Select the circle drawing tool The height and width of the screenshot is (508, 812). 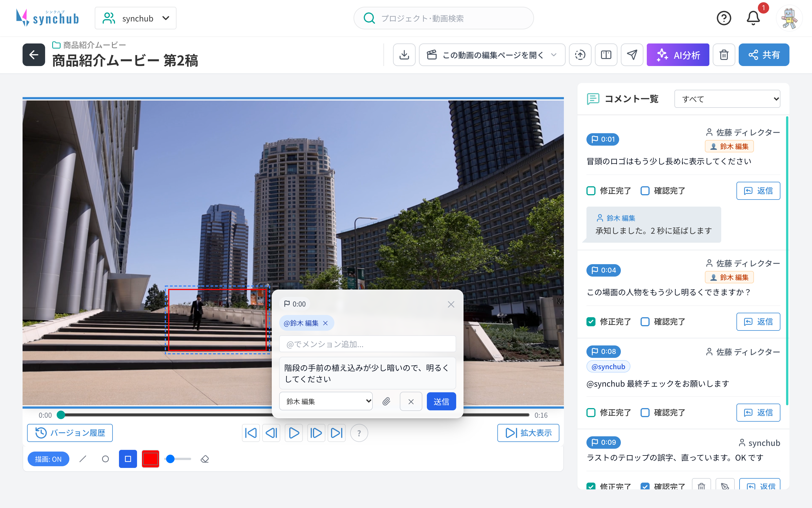(x=105, y=459)
